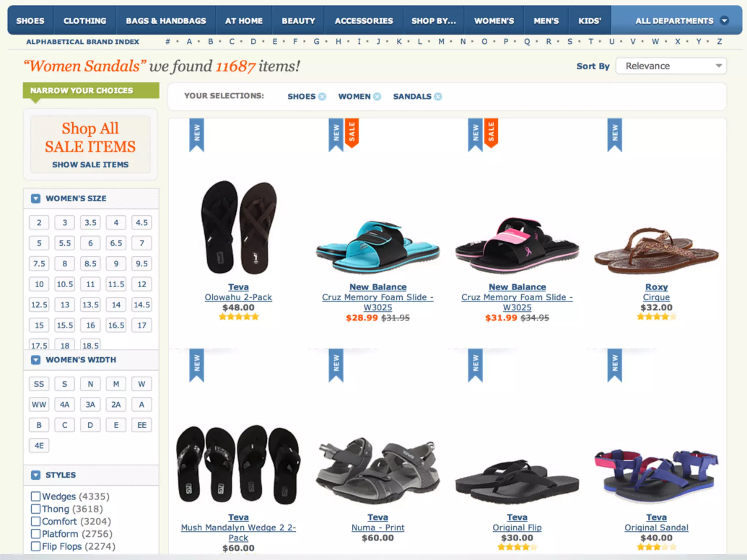Check the Thong style checkbox
Viewport: 747px width, 560px height.
pos(35,509)
